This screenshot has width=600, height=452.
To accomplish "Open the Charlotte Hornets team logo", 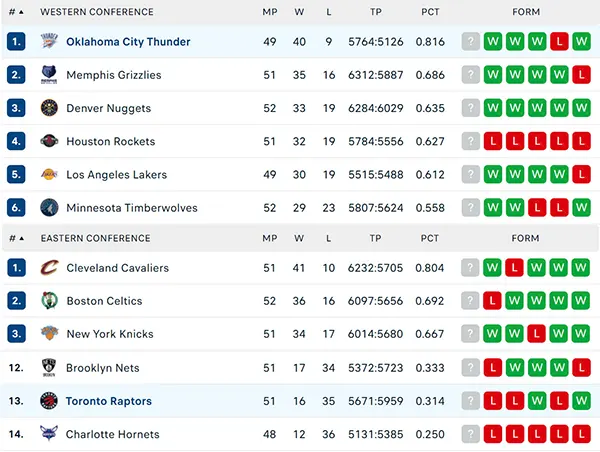I will tap(49, 434).
